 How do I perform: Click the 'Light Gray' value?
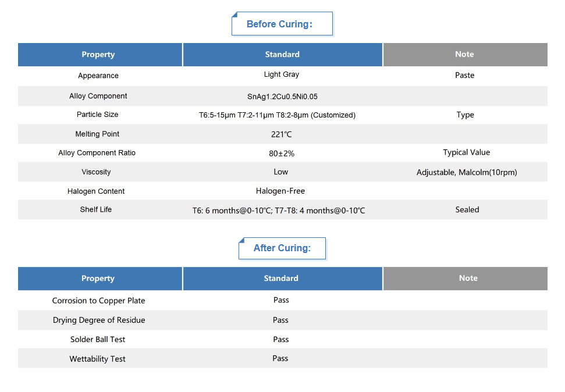[282, 74]
